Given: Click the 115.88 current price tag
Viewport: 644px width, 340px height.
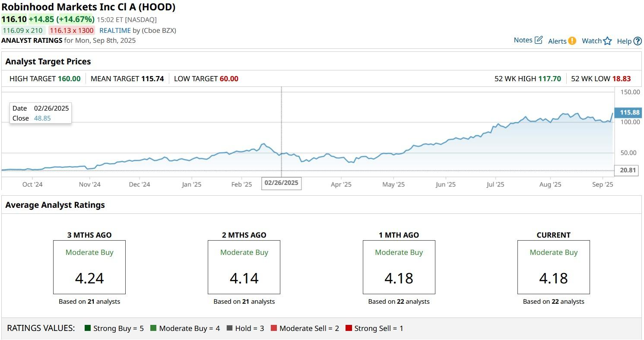Looking at the screenshot, I should [629, 113].
